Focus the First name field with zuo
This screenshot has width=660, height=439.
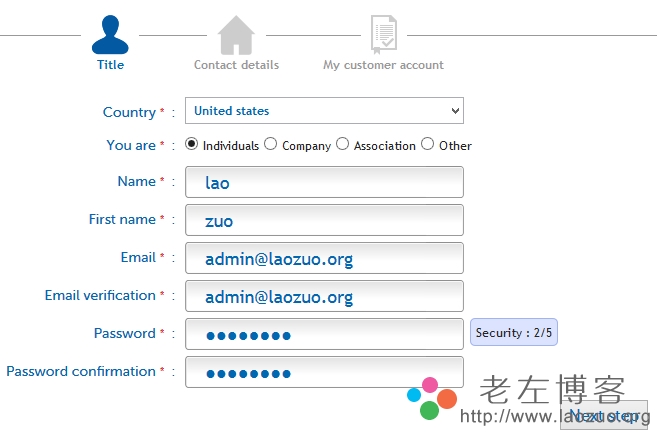pyautogui.click(x=324, y=220)
